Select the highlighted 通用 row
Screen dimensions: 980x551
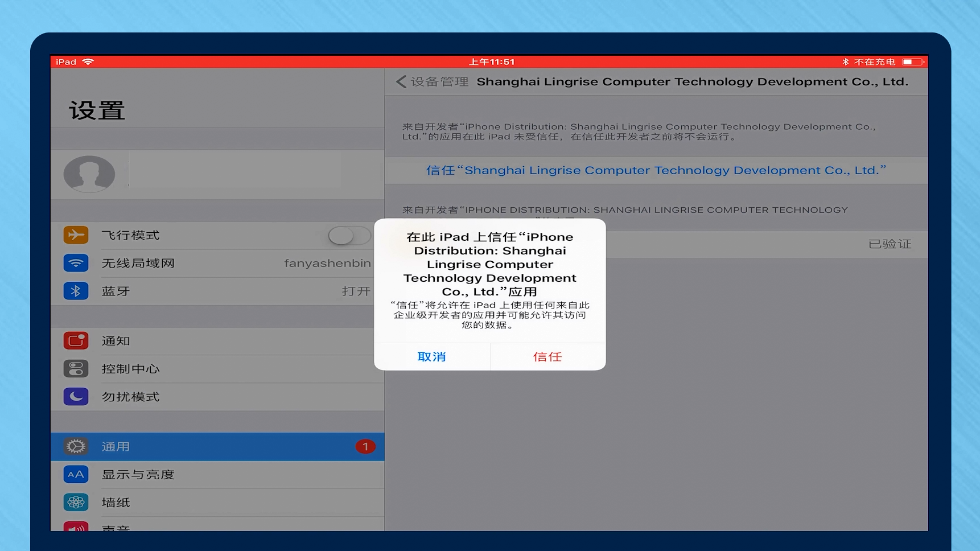coord(217,446)
